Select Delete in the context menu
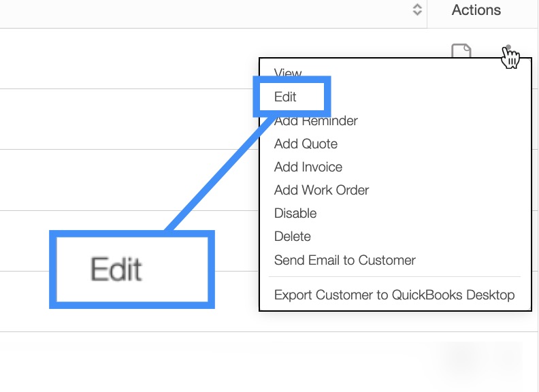The width and height of the screenshot is (539, 392). pos(293,237)
